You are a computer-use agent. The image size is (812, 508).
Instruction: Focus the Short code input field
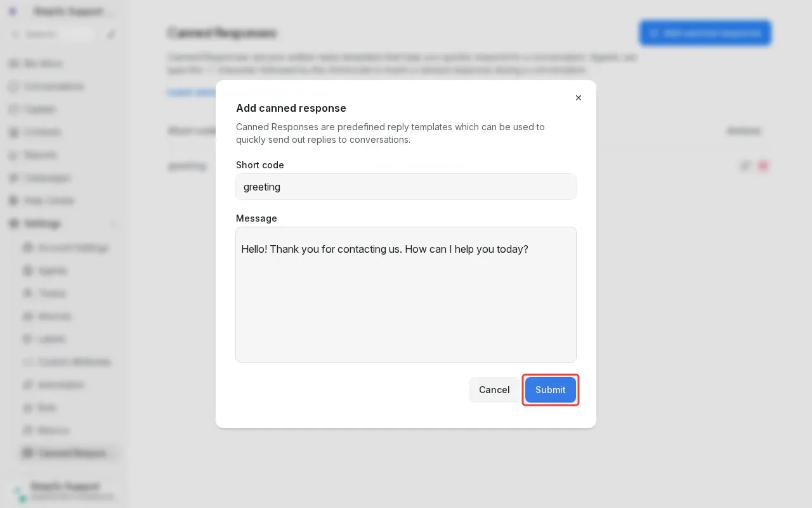click(x=406, y=187)
